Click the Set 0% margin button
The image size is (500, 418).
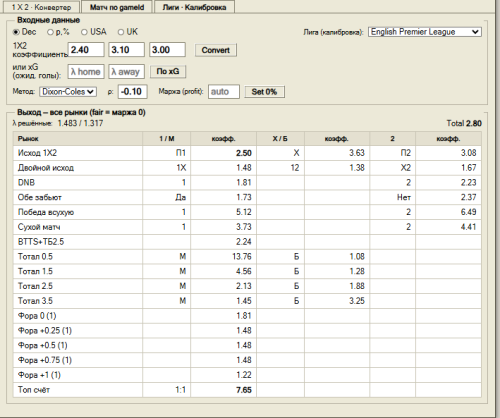(264, 92)
